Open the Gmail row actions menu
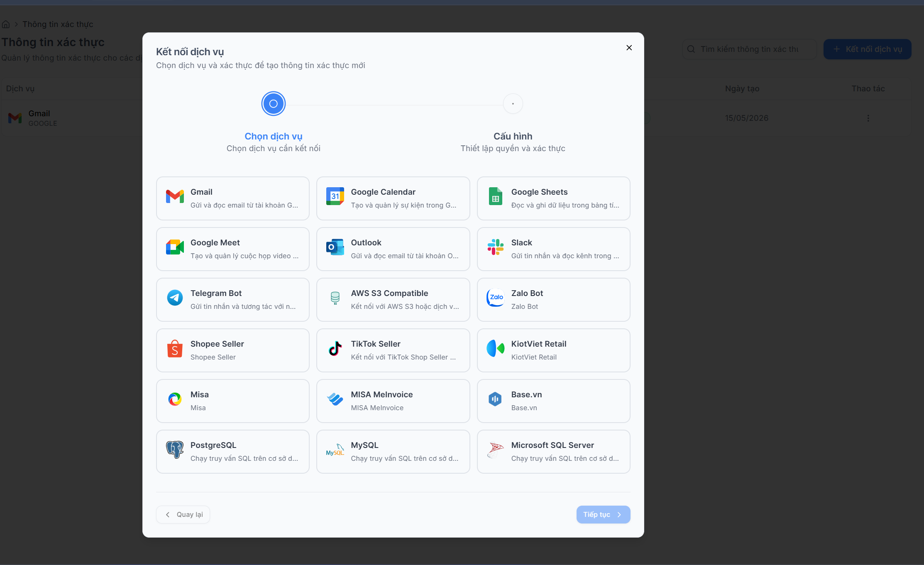924x565 pixels. pos(868,118)
